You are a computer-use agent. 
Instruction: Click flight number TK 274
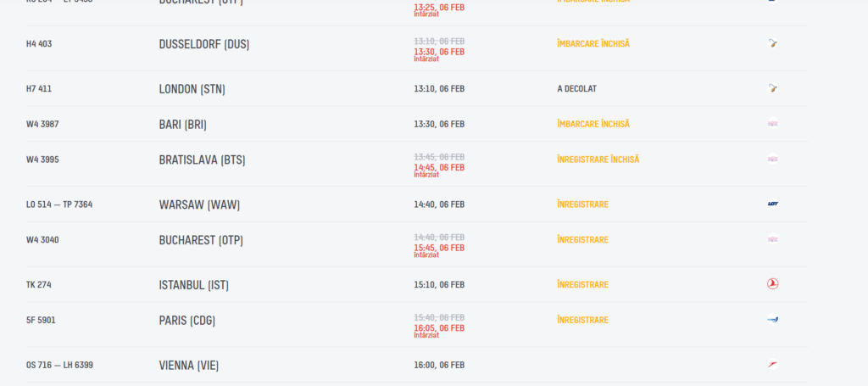click(x=39, y=285)
